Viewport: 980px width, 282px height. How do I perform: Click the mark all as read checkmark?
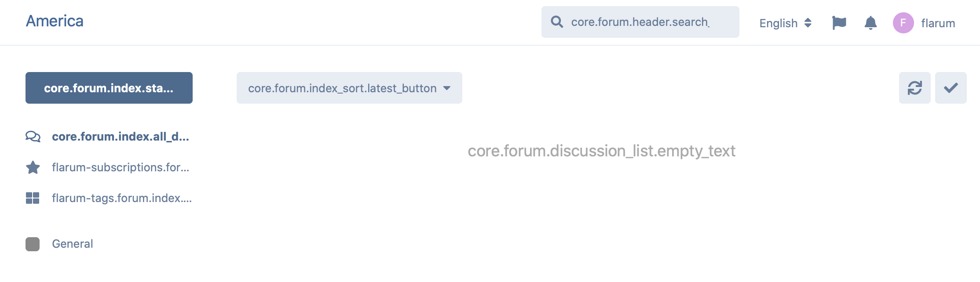click(951, 88)
